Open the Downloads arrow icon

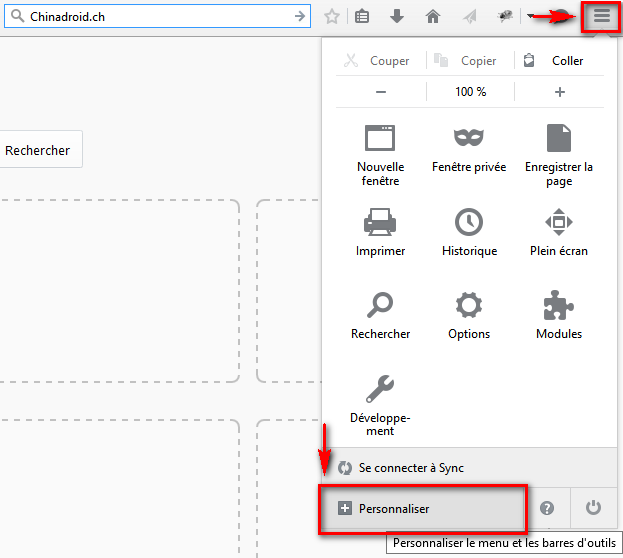[397, 17]
